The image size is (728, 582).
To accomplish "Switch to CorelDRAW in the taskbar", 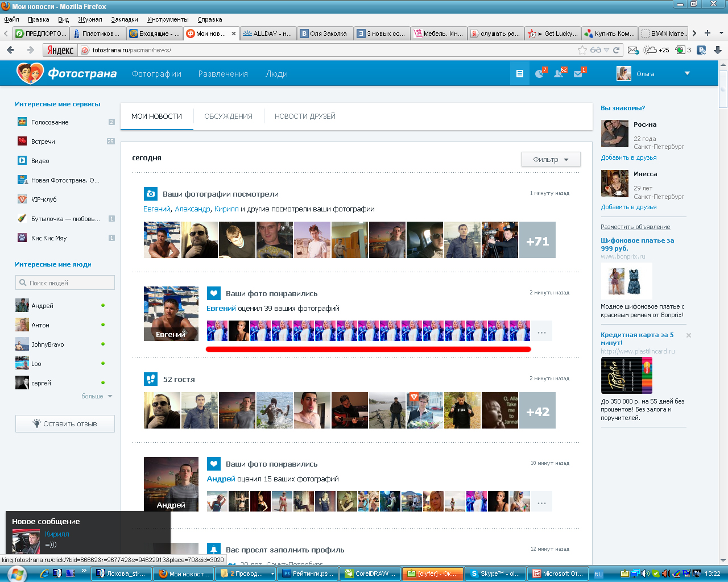I will [x=370, y=573].
